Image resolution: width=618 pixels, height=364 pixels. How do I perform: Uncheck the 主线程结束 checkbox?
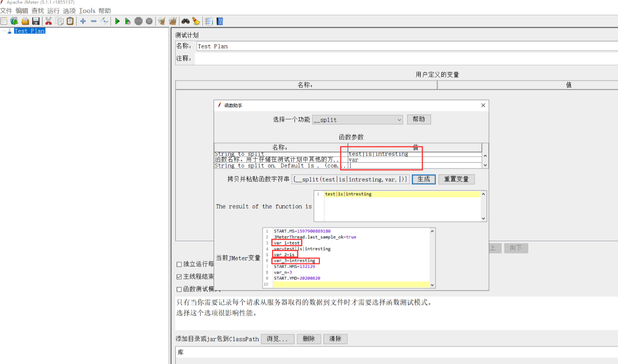pos(180,277)
